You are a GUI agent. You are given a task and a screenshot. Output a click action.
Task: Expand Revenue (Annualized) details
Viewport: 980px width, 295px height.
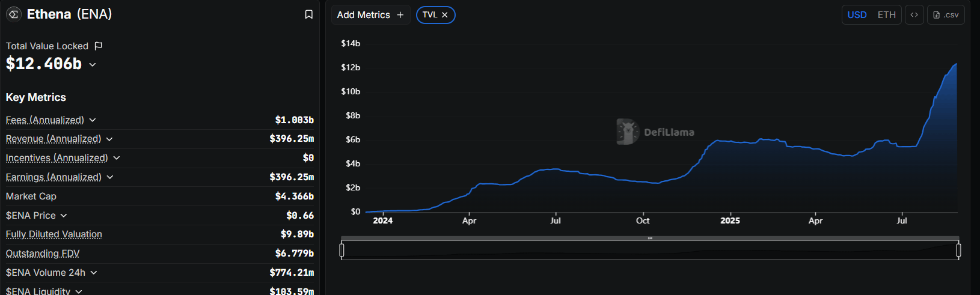109,139
